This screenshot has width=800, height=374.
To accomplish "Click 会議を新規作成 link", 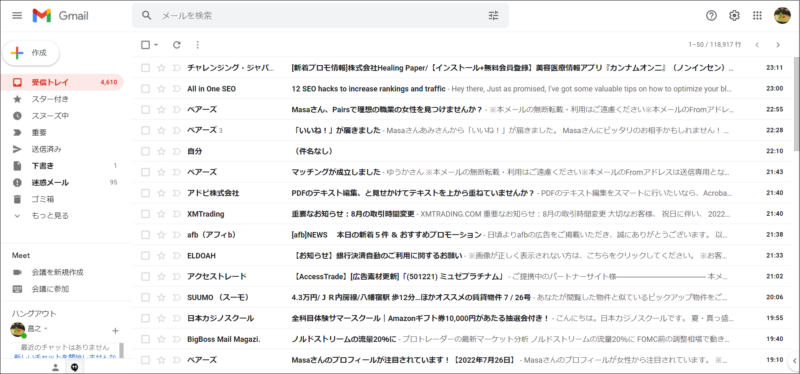I will [x=57, y=272].
